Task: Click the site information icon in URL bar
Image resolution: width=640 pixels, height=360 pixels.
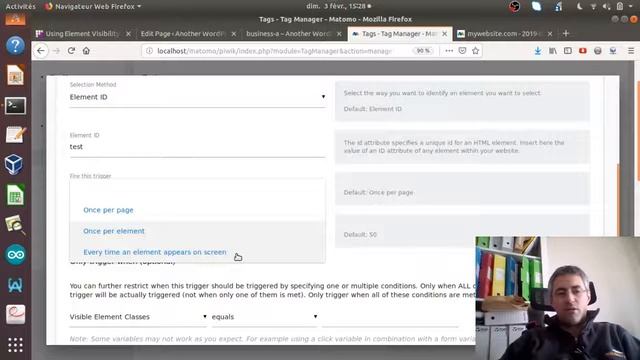Action: pos(149,51)
